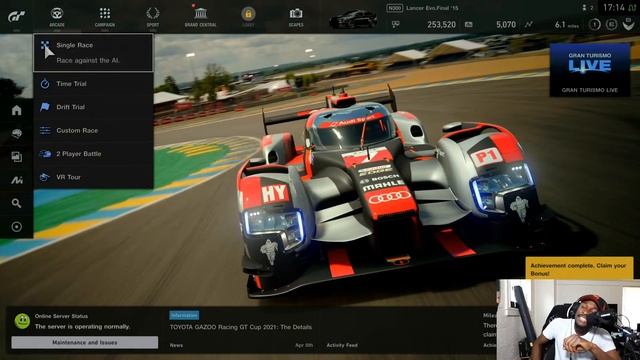The width and height of the screenshot is (640, 360).
Task: Open the Campaign mode menu
Action: tap(104, 17)
